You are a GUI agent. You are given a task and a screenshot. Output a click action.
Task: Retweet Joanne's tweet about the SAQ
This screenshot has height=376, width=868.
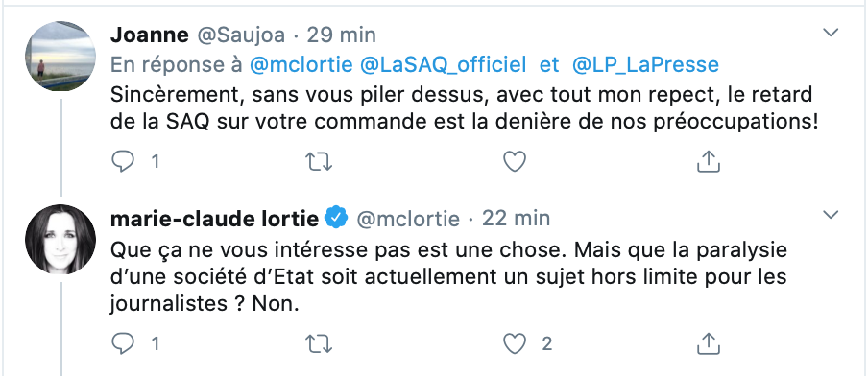[319, 161]
